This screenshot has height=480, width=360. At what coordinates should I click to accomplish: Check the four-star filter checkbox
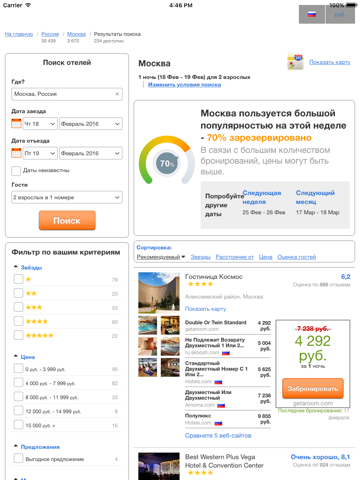click(18, 321)
